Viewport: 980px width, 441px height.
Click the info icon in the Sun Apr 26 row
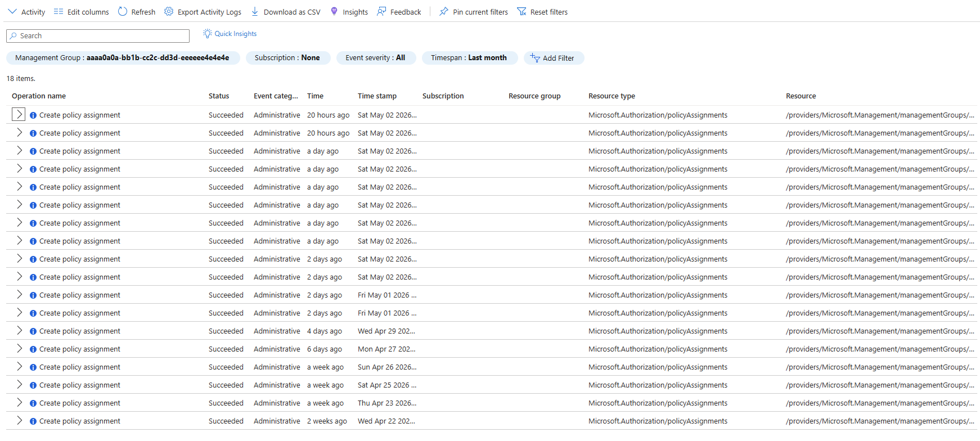[x=33, y=367]
